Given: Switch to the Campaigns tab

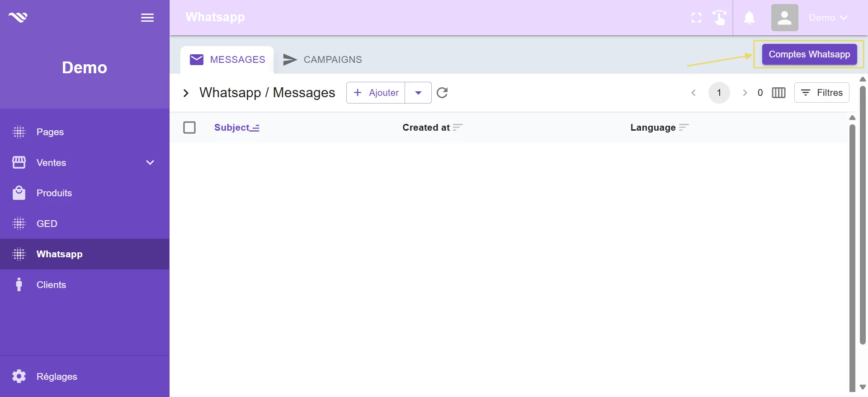Looking at the screenshot, I should click(x=323, y=60).
